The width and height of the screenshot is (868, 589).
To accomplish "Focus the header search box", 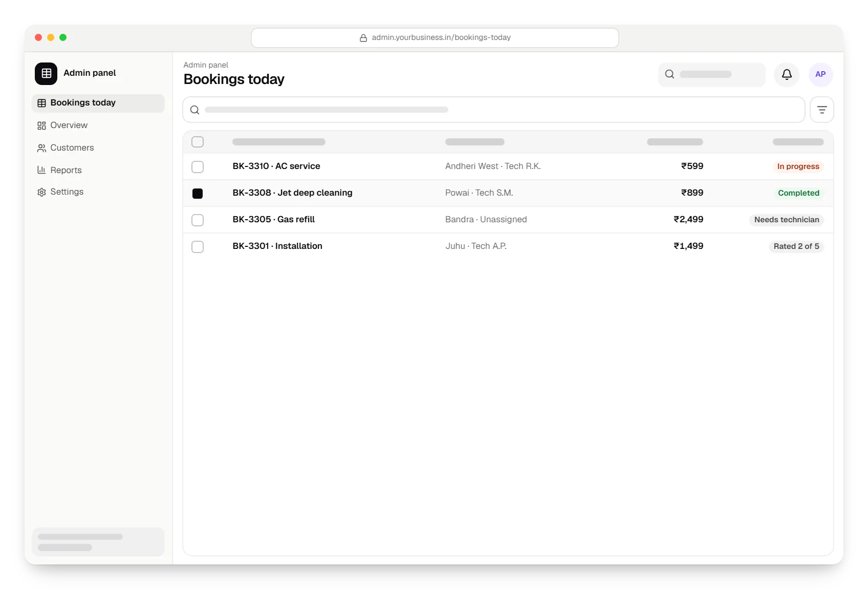I will 712,74.
